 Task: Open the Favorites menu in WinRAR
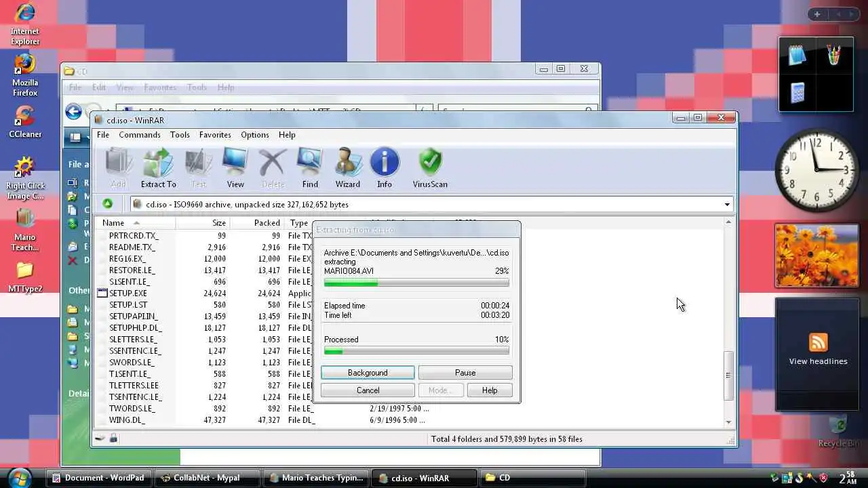coord(215,135)
